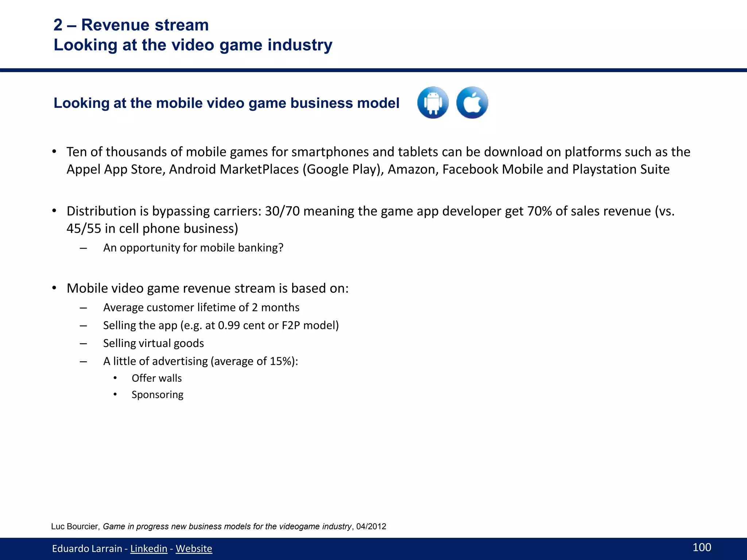
Task: Click the Apple logo icon
Action: [472, 102]
